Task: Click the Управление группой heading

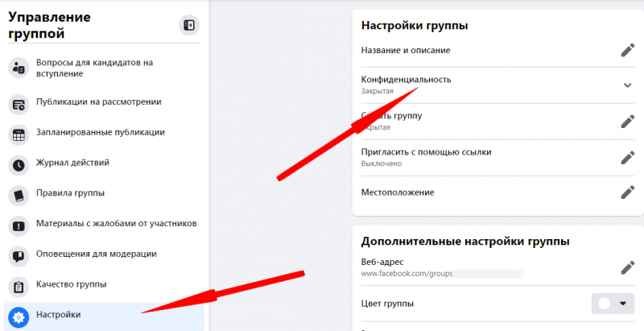Action: coord(49,25)
